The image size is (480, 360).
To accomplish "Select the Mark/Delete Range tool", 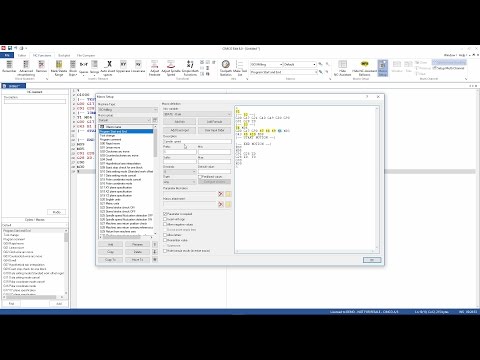I will tap(59, 68).
